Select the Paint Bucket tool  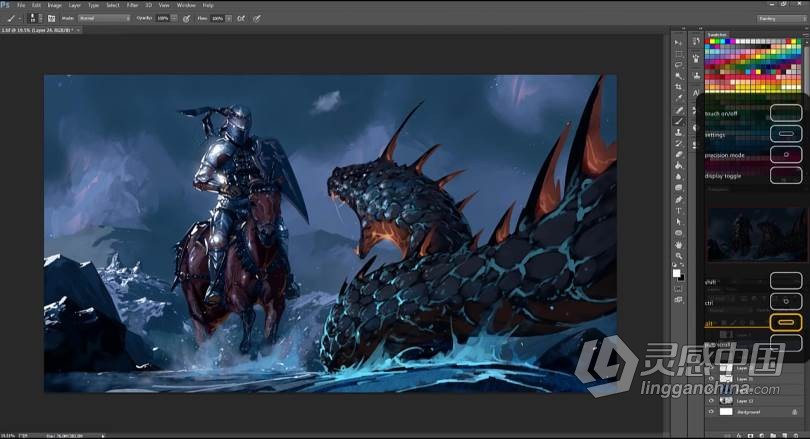pos(678,166)
